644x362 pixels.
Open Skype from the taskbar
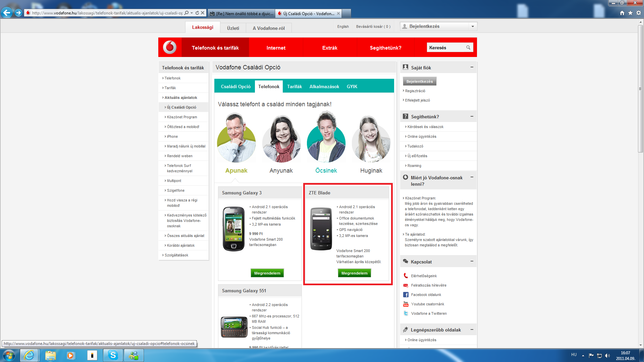tap(113, 355)
